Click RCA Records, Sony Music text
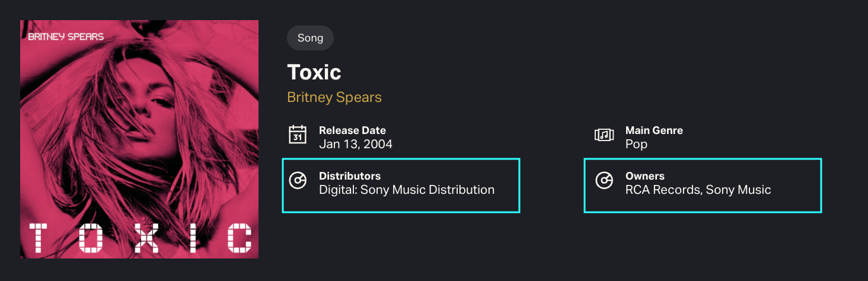 pyautogui.click(x=698, y=190)
